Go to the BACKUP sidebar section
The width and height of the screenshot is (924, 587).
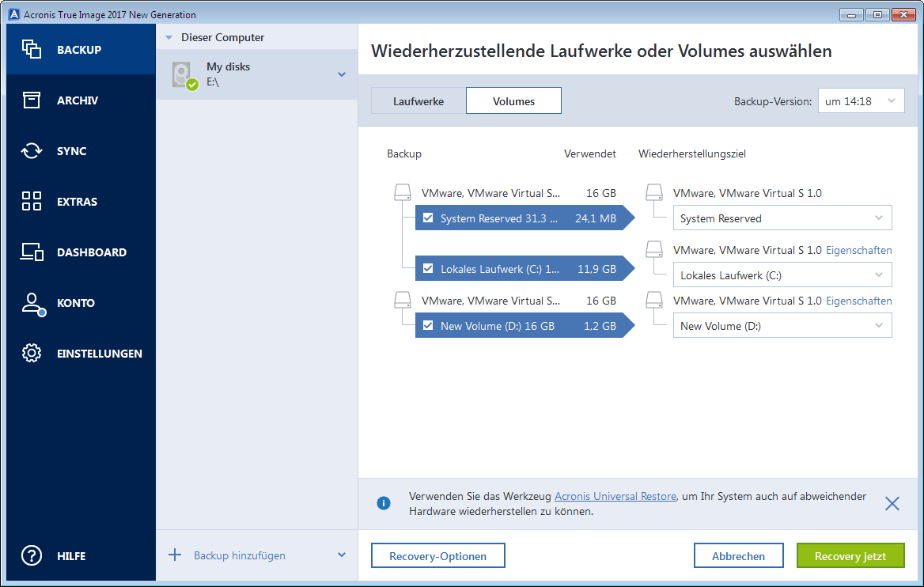click(x=81, y=50)
